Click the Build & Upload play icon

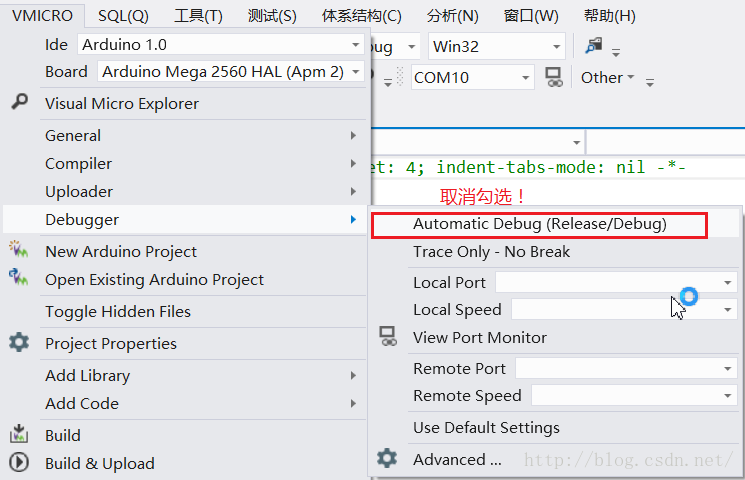(x=19, y=462)
